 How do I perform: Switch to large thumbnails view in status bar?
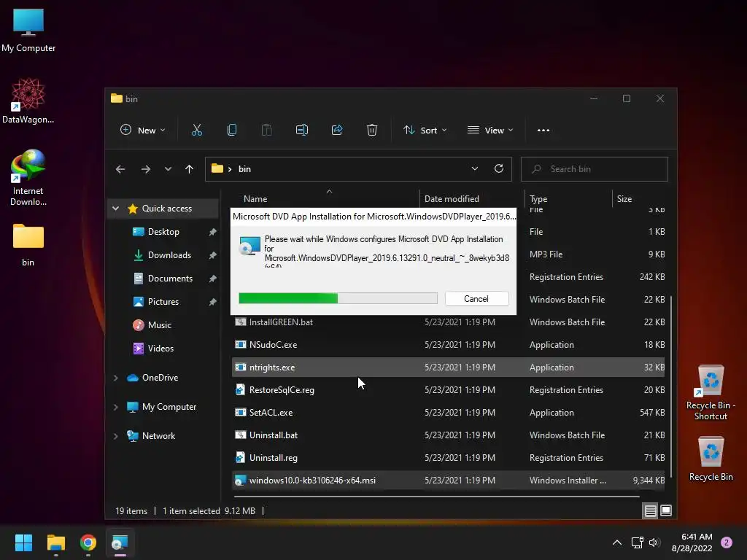coord(666,510)
